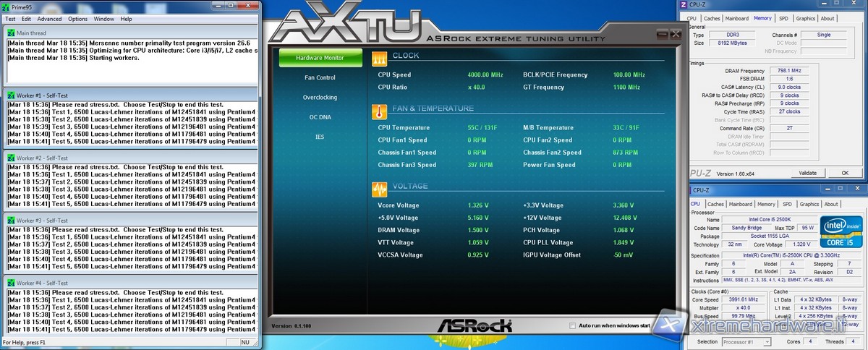This screenshot has width=868, height=350.
Task: Open the Fan Control section in AXTU
Action: coord(320,77)
